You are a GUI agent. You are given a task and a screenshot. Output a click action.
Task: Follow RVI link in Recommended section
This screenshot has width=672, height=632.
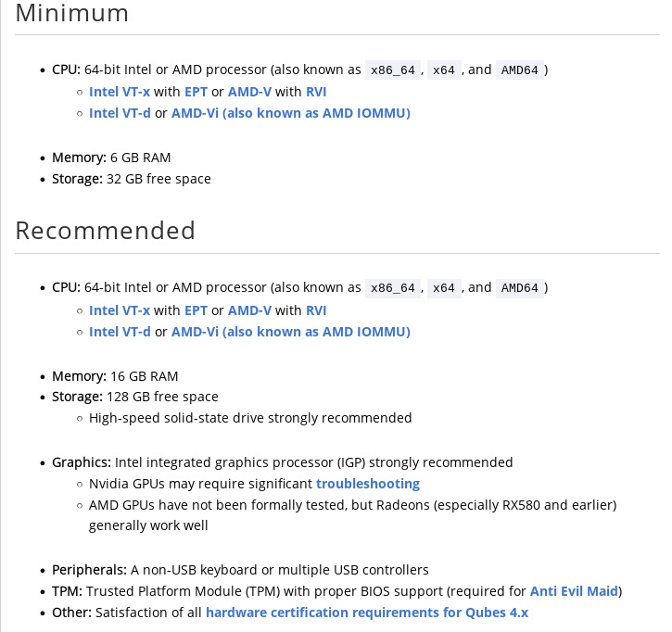[x=316, y=310]
